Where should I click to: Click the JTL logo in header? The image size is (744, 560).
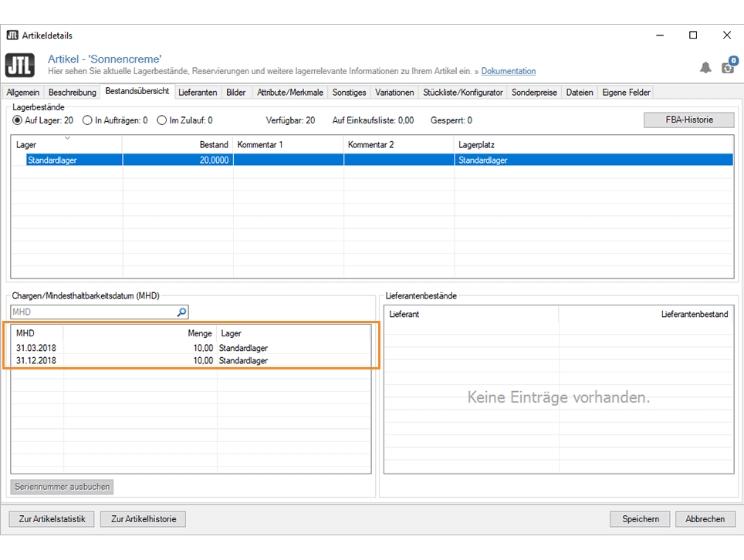pos(20,65)
